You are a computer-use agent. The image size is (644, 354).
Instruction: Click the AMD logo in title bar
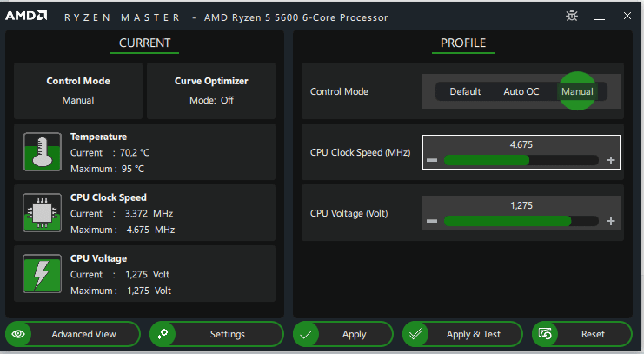(26, 16)
